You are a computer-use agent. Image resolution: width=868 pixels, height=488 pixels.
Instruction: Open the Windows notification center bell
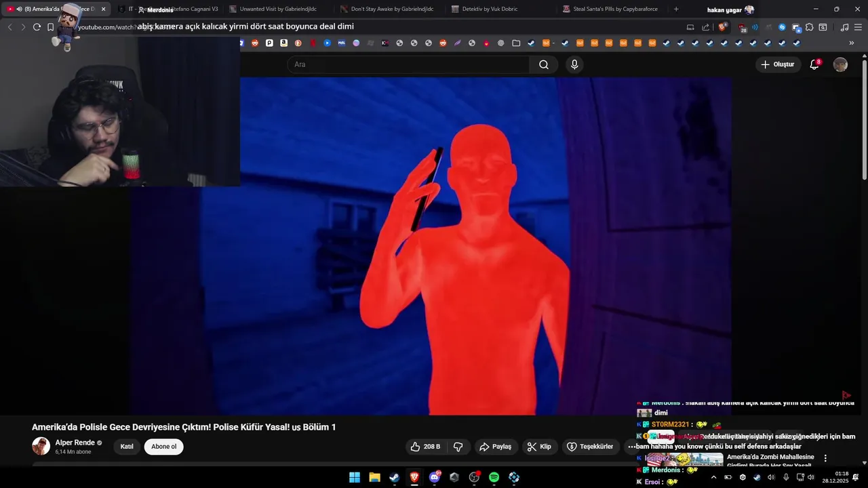856,477
